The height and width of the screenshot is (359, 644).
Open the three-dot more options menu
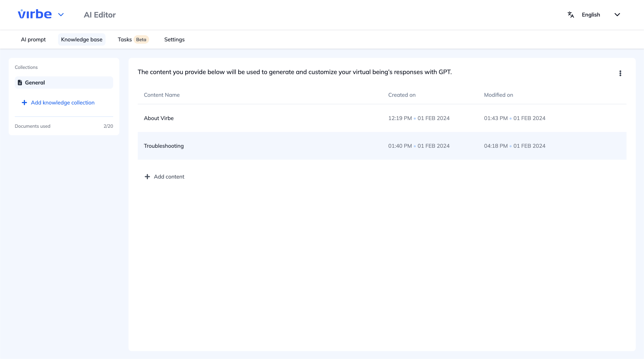click(x=620, y=73)
